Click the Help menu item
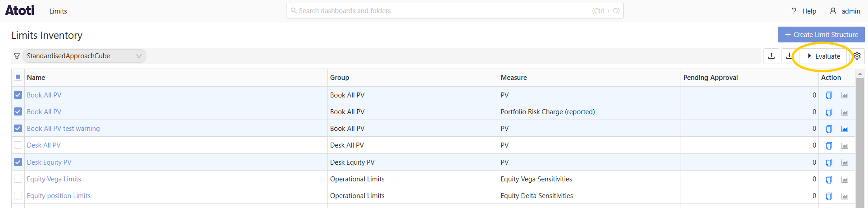This screenshot has width=868, height=208. point(804,11)
